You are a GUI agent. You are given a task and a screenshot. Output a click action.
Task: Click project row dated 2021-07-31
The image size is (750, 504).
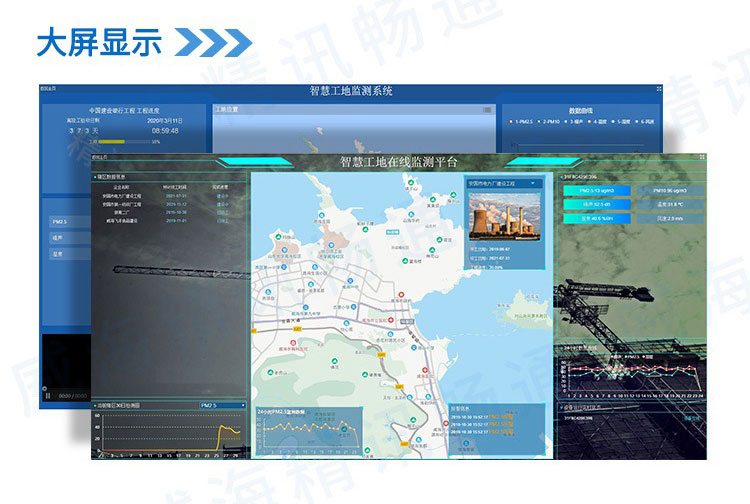(x=167, y=196)
